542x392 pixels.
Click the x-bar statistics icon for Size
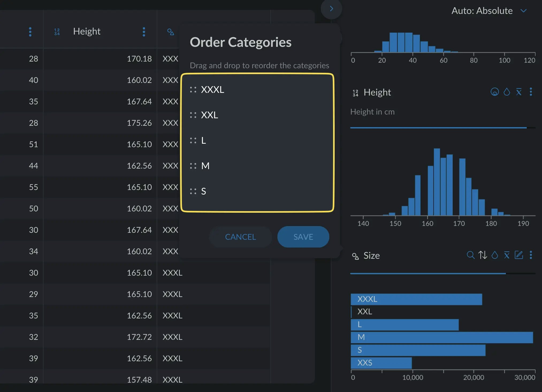click(507, 255)
